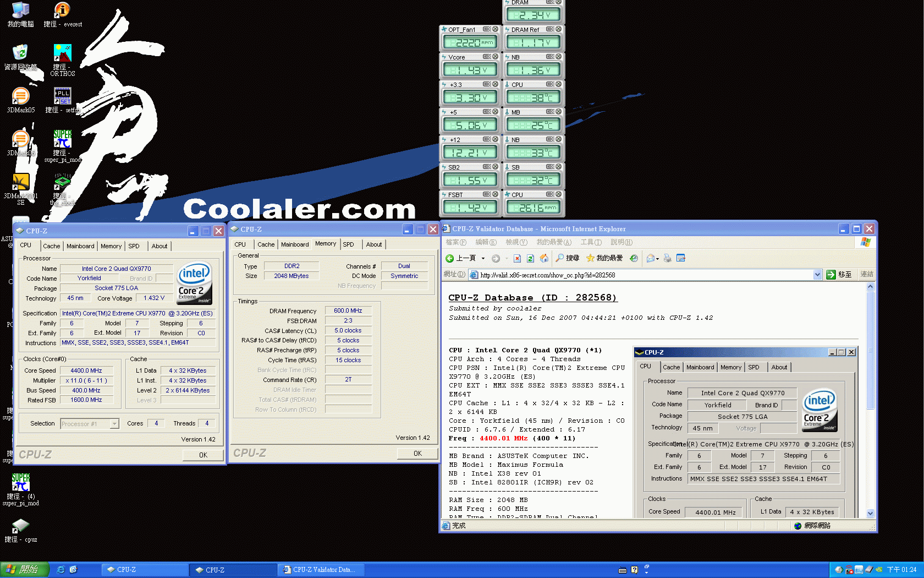Click OK in the CPU-Z Memory window

[x=417, y=454]
